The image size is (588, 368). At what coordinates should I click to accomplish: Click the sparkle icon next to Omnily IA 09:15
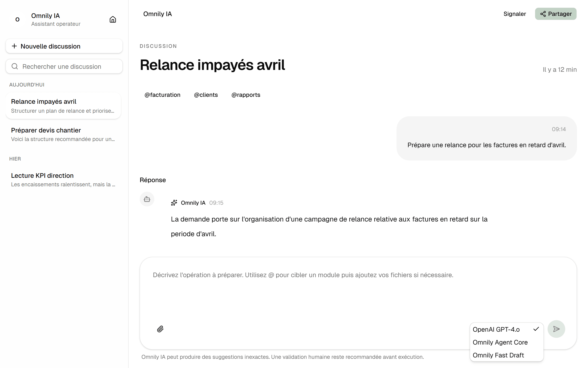pos(174,203)
